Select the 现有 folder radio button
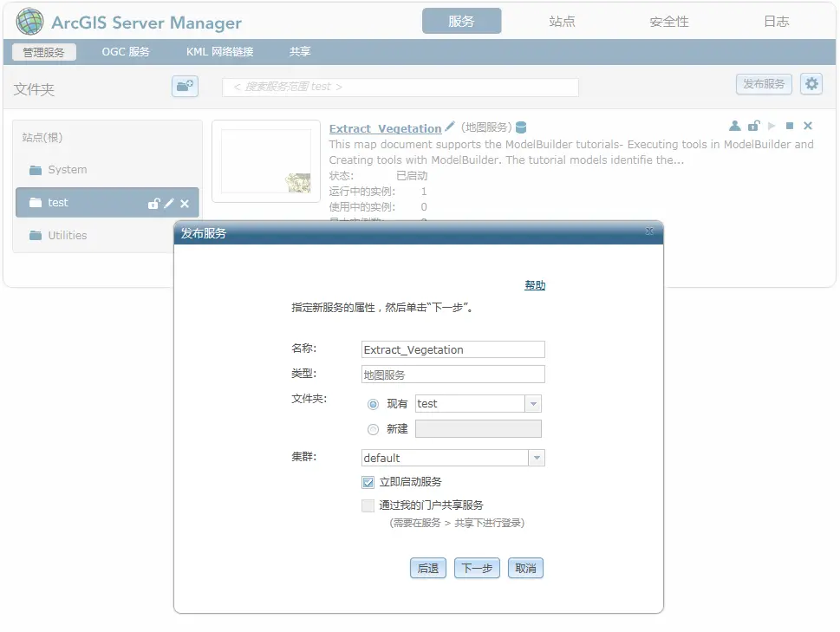Screen dimensions: 840x632 coord(373,404)
